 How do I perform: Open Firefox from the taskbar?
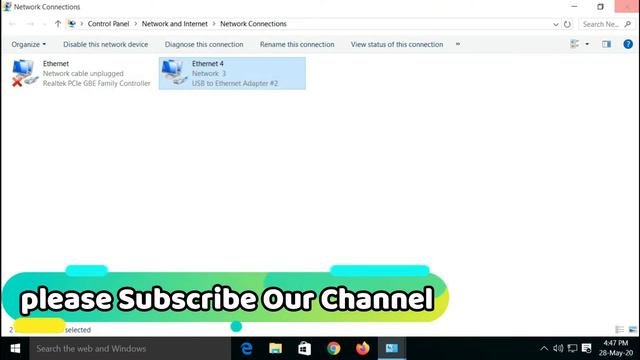tap(362, 349)
